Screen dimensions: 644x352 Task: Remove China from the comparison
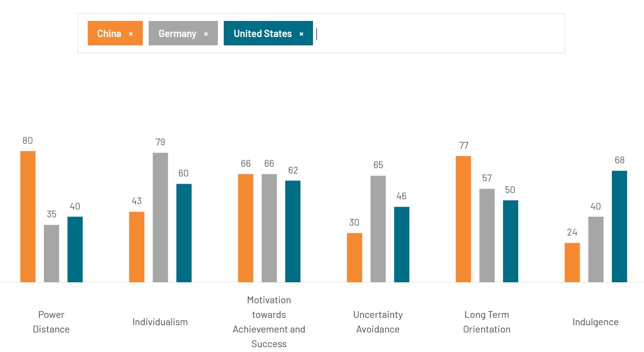click(131, 33)
